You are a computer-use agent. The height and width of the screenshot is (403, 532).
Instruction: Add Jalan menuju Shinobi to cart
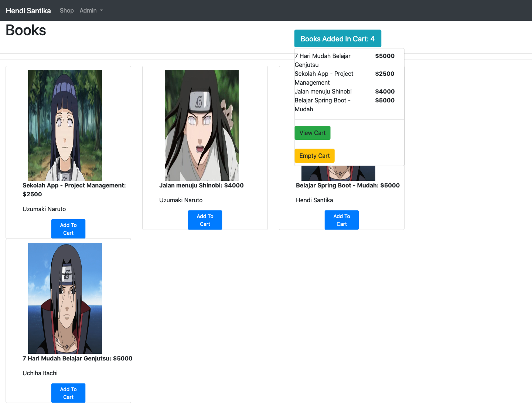click(x=205, y=220)
